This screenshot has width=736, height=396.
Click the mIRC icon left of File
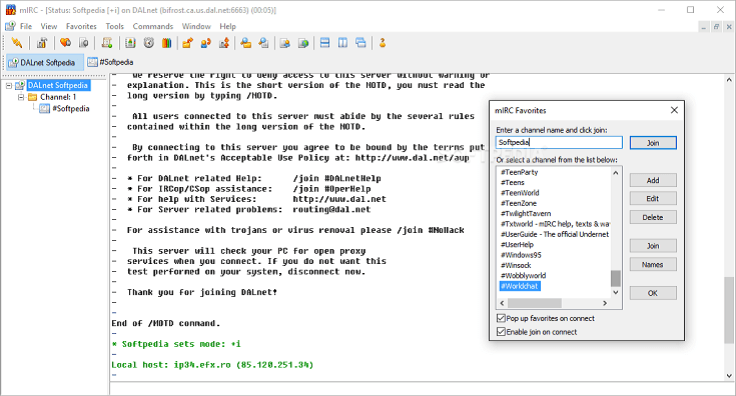(x=10, y=26)
